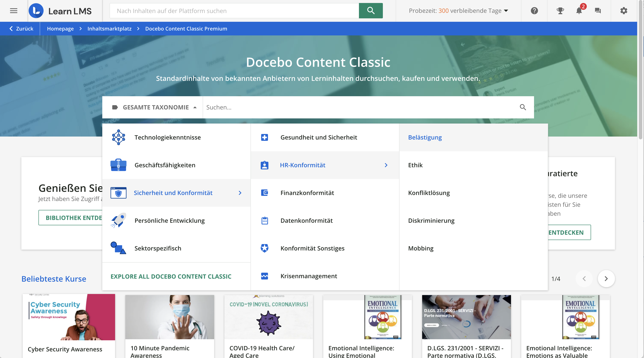The image size is (644, 358).
Task: Click the Persönliche Entwicklung rocket icon
Action: [x=119, y=220]
